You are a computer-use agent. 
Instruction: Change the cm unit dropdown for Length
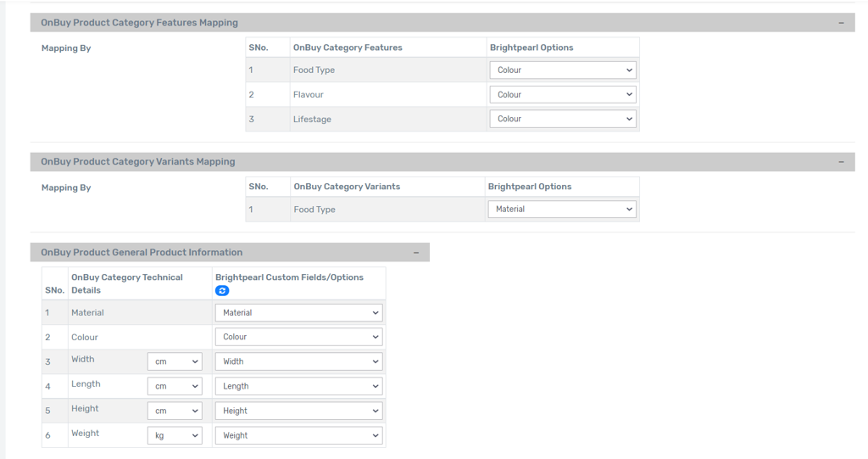(x=175, y=386)
